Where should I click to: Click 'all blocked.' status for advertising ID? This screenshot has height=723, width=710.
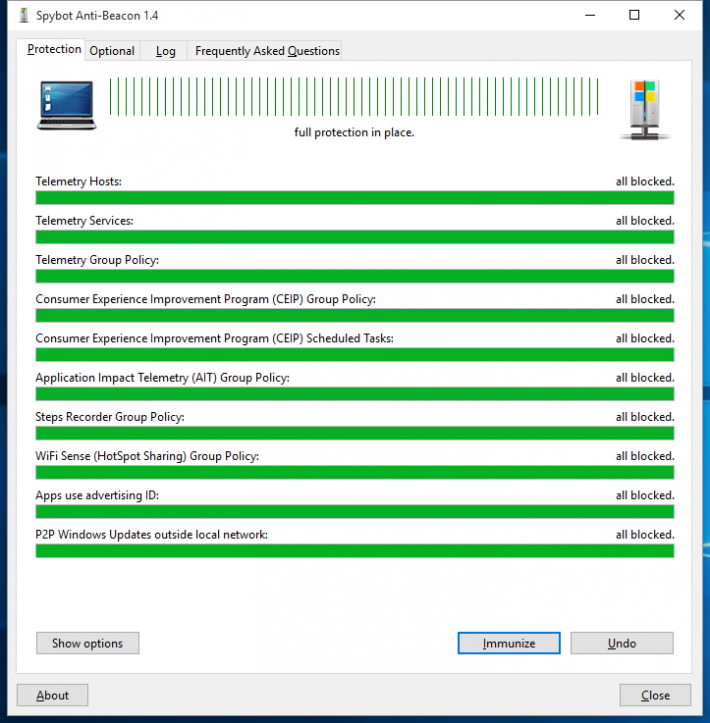pos(645,495)
